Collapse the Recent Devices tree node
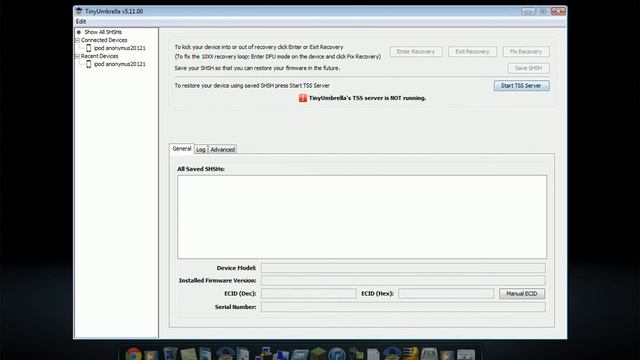Screen dimensions: 640x360 [77, 56]
